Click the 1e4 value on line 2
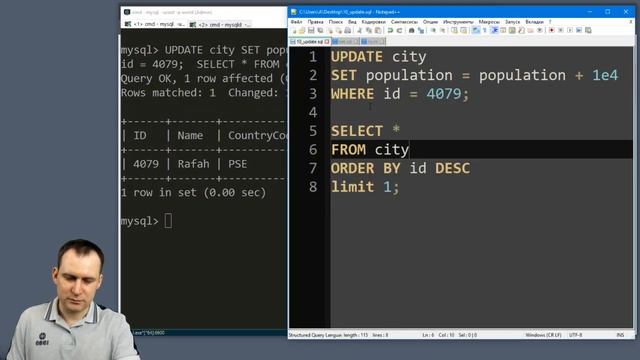 605,75
